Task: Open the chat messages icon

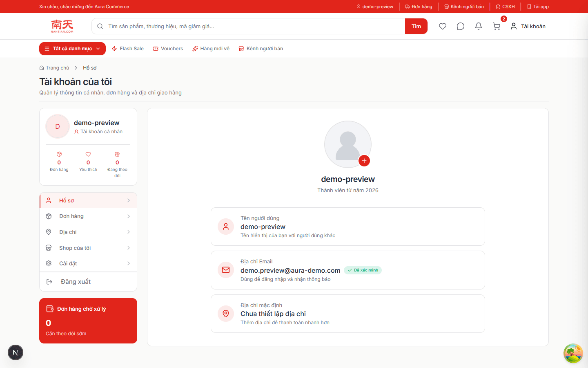Action: [x=461, y=26]
